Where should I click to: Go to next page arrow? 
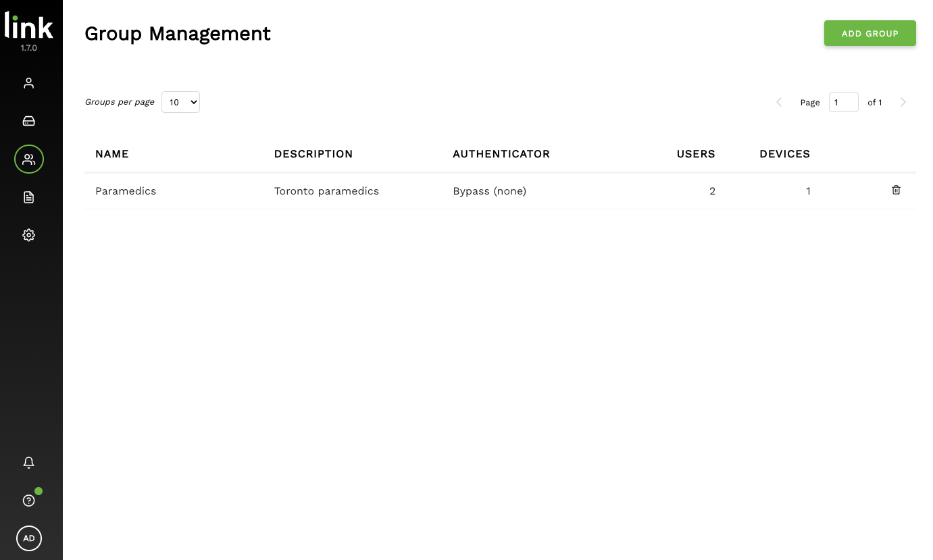pyautogui.click(x=903, y=102)
